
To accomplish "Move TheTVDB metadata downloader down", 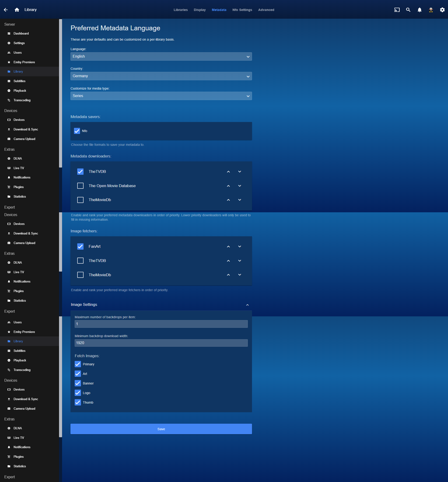I will pos(239,171).
